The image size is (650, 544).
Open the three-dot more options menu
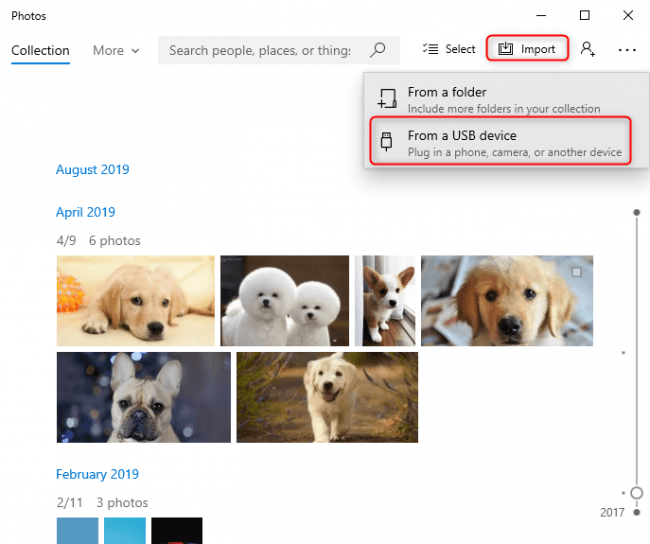click(x=627, y=49)
